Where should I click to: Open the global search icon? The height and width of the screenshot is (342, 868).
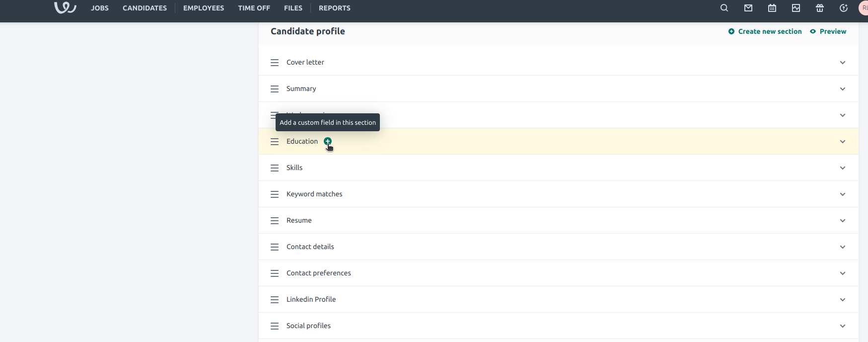[x=723, y=8]
